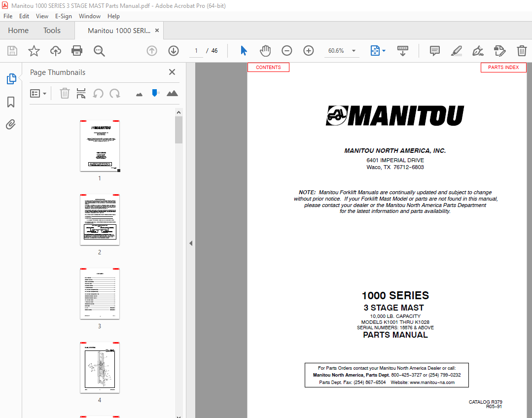Select the highlighter pen tool
Image resolution: width=532 pixels, height=418 pixels.
point(457,51)
